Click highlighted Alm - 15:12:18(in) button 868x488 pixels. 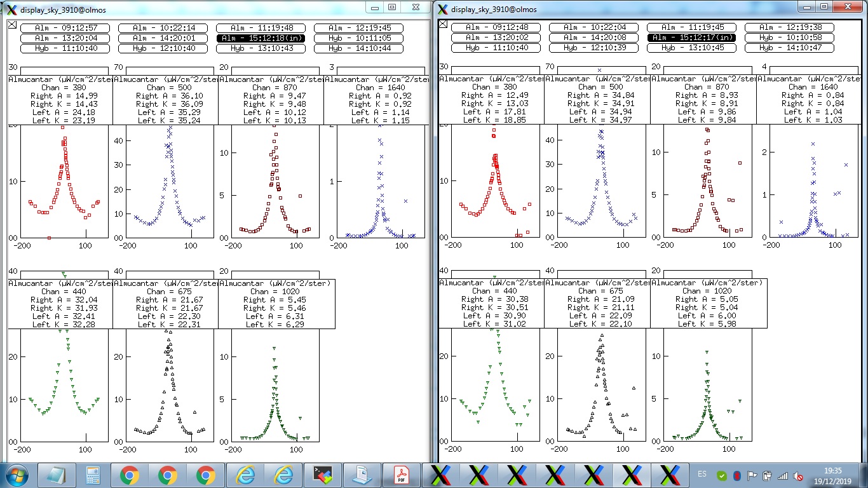click(x=262, y=38)
